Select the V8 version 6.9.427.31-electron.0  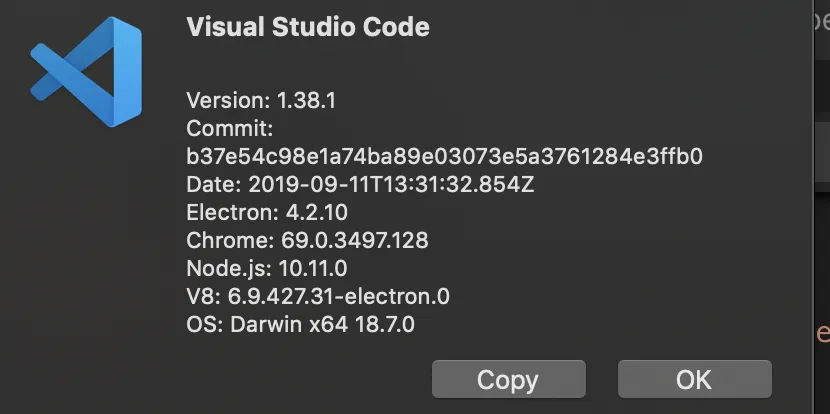point(336,297)
